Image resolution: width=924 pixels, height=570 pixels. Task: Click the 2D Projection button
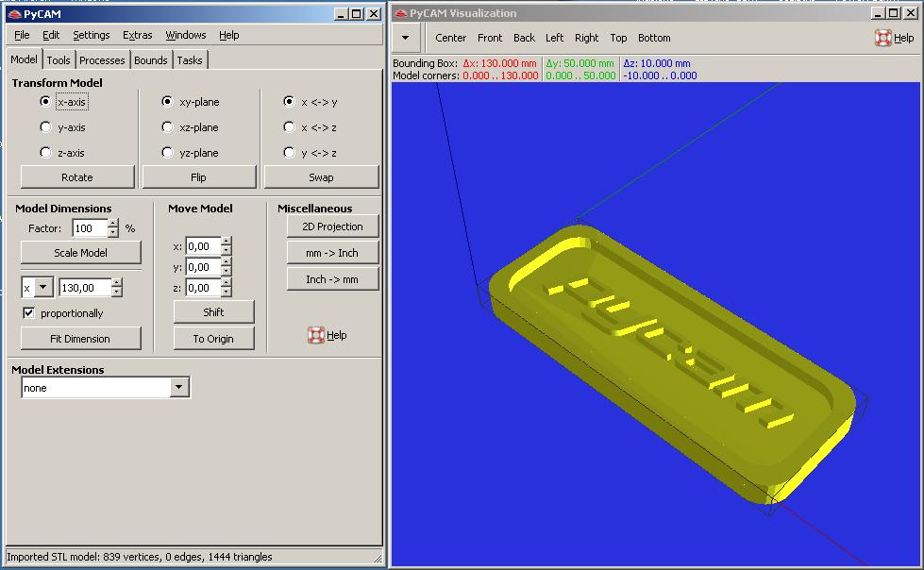(x=332, y=226)
